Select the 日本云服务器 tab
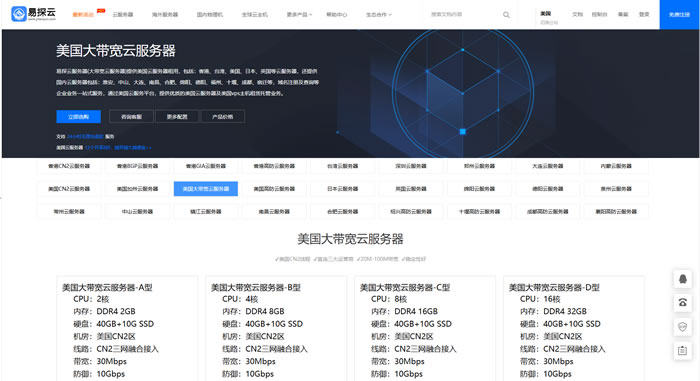700x381 pixels. (x=342, y=189)
